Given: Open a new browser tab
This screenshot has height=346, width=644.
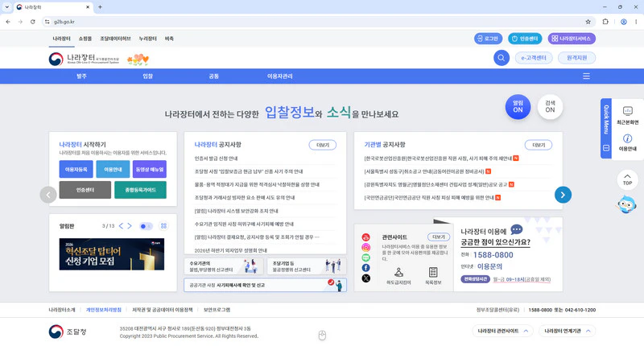Looking at the screenshot, I should pos(100,7).
